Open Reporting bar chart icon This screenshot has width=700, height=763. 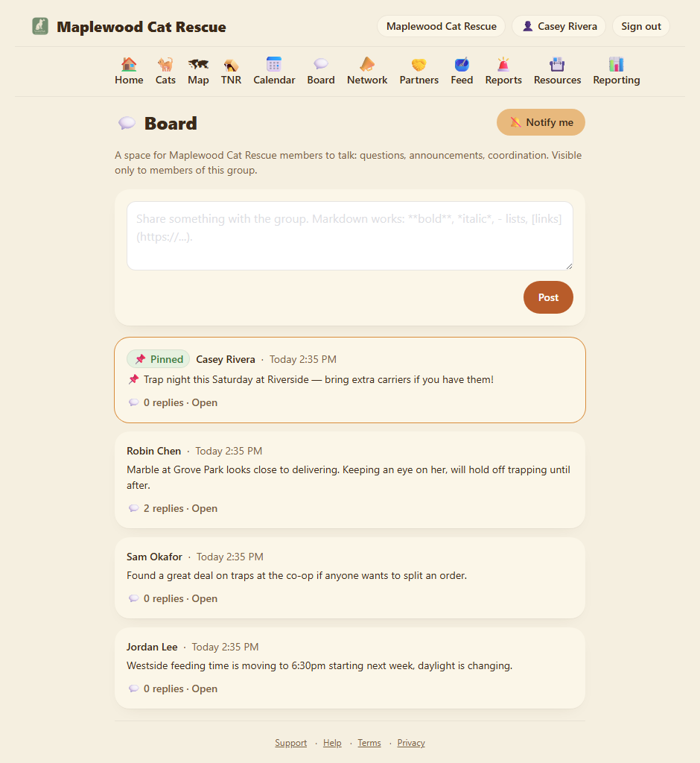coord(617,64)
